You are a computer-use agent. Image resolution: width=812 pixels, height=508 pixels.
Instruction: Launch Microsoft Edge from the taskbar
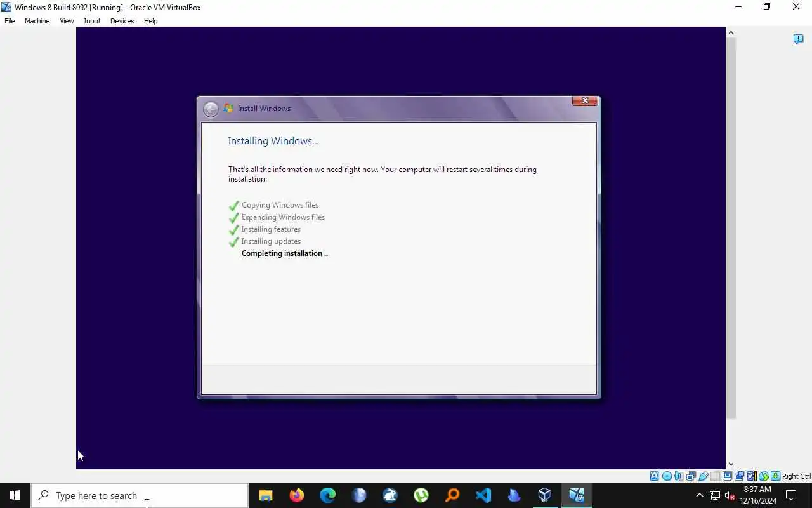pyautogui.click(x=327, y=495)
